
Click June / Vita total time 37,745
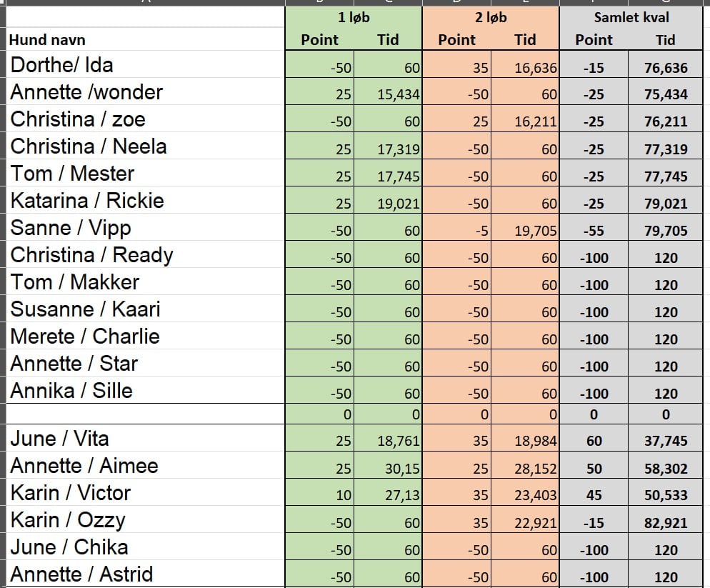point(666,438)
